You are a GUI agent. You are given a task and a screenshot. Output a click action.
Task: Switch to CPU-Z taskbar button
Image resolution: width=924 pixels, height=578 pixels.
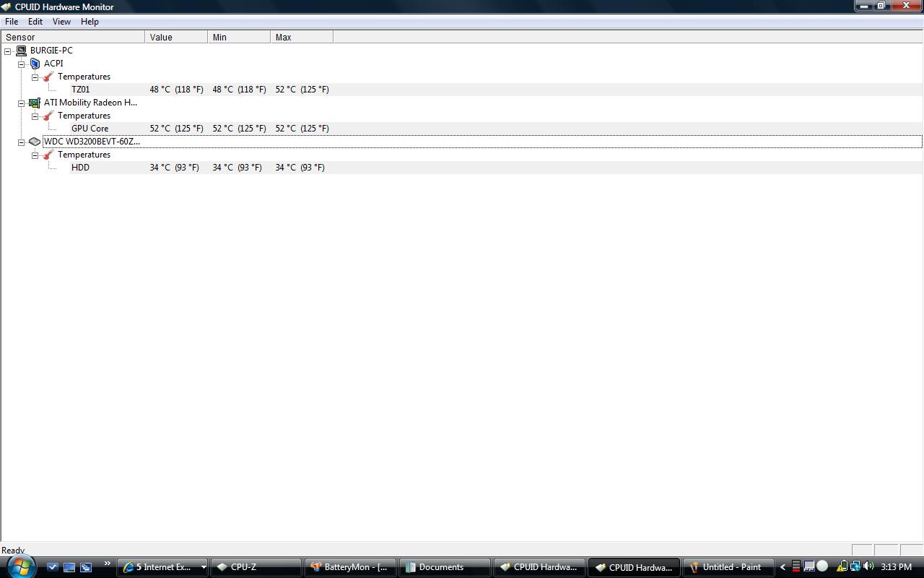[x=256, y=567]
